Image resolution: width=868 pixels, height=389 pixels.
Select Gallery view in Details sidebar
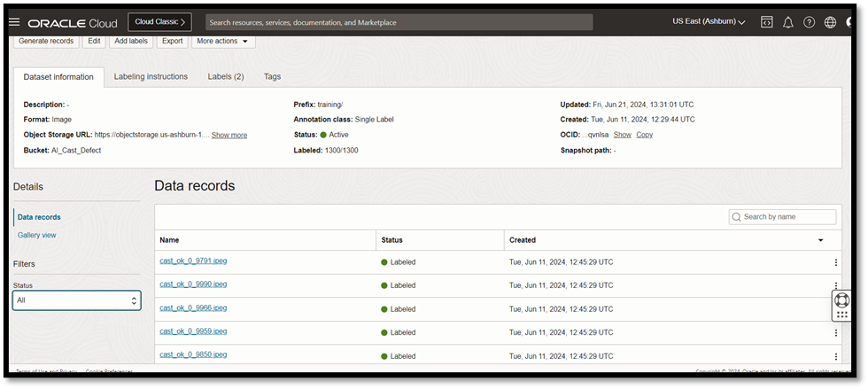click(36, 235)
